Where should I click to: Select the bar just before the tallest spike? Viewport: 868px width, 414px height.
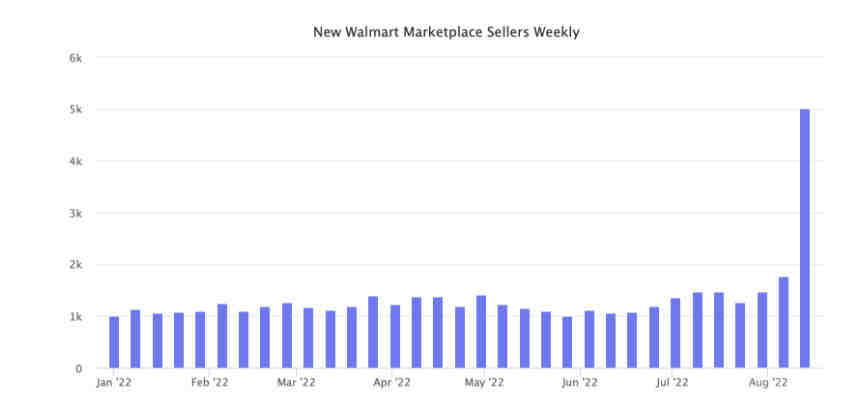click(783, 322)
